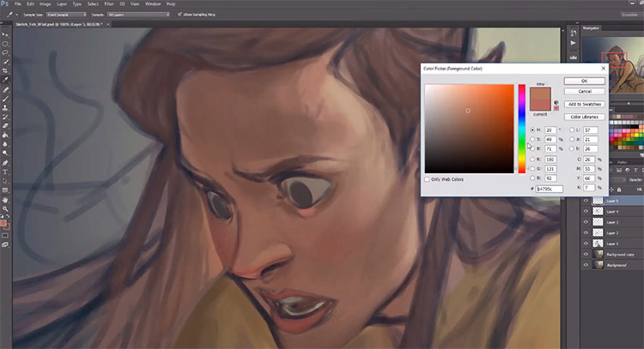Open the Layer menu
Viewport: 644px width, 349px height.
(62, 4)
